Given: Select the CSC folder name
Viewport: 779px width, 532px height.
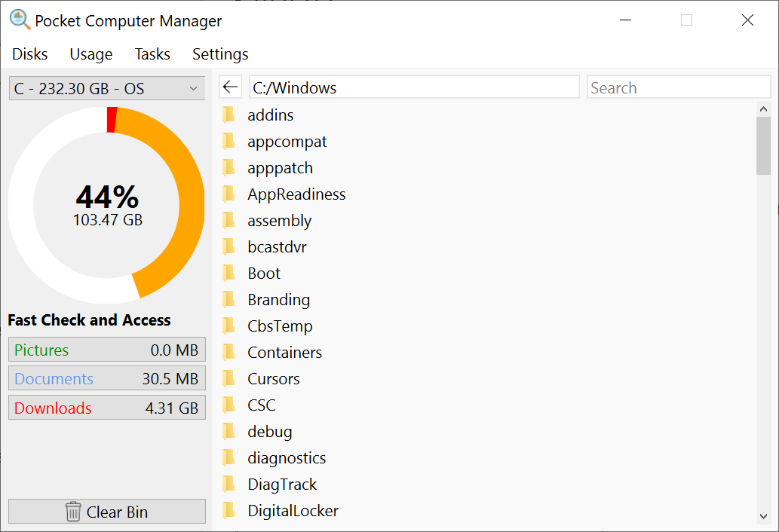Looking at the screenshot, I should pyautogui.click(x=262, y=405).
